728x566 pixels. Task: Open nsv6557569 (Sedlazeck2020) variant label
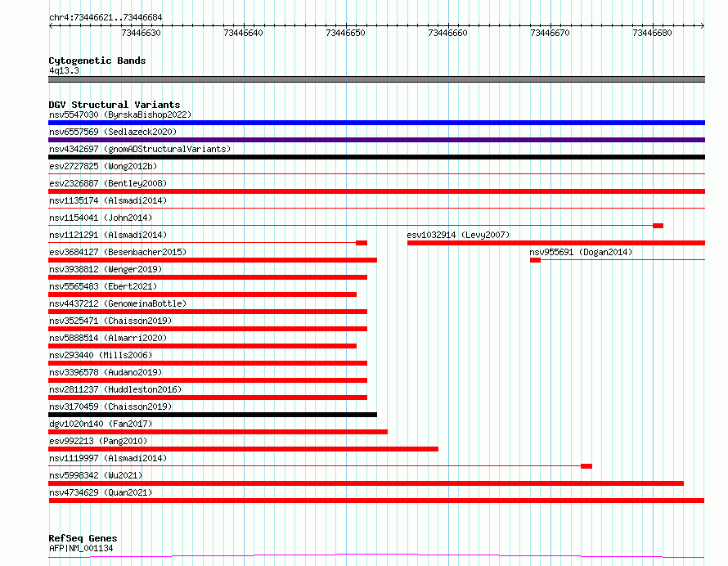click(113, 132)
